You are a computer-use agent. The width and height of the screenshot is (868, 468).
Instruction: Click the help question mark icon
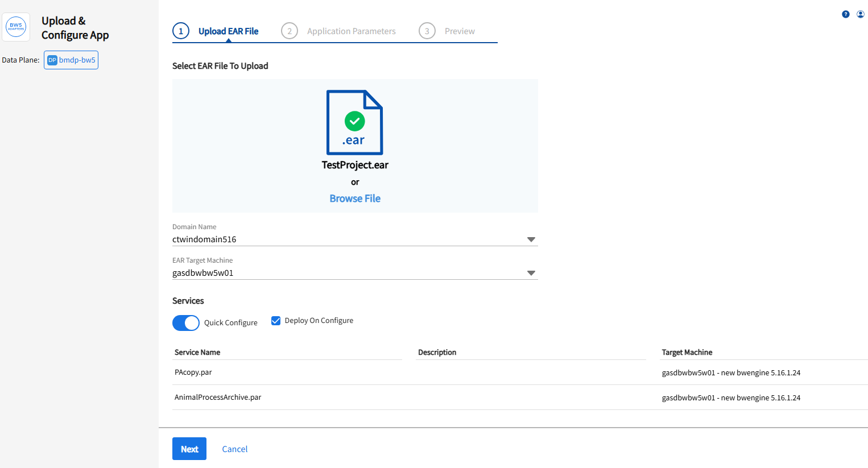click(845, 14)
